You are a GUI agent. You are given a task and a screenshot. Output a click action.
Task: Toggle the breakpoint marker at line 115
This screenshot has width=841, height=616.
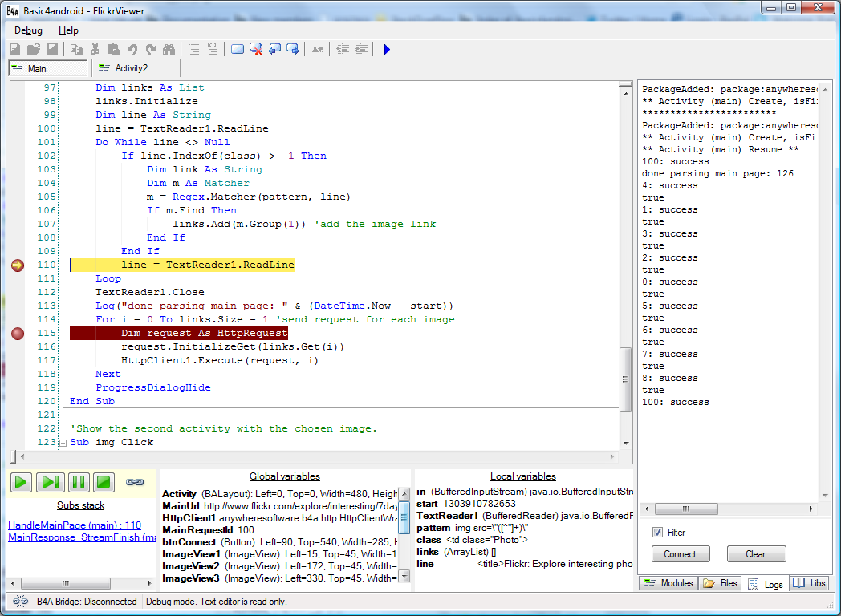pos(17,334)
